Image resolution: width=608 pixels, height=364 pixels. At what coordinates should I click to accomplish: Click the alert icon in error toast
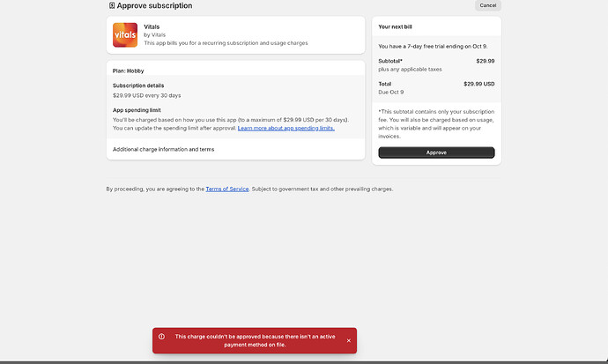click(161, 337)
